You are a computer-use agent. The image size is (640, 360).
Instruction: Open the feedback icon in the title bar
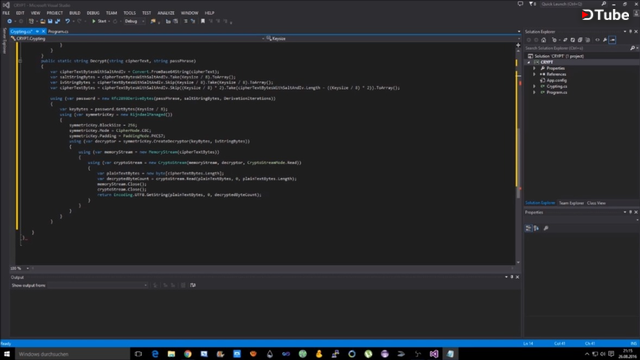tap(520, 4)
